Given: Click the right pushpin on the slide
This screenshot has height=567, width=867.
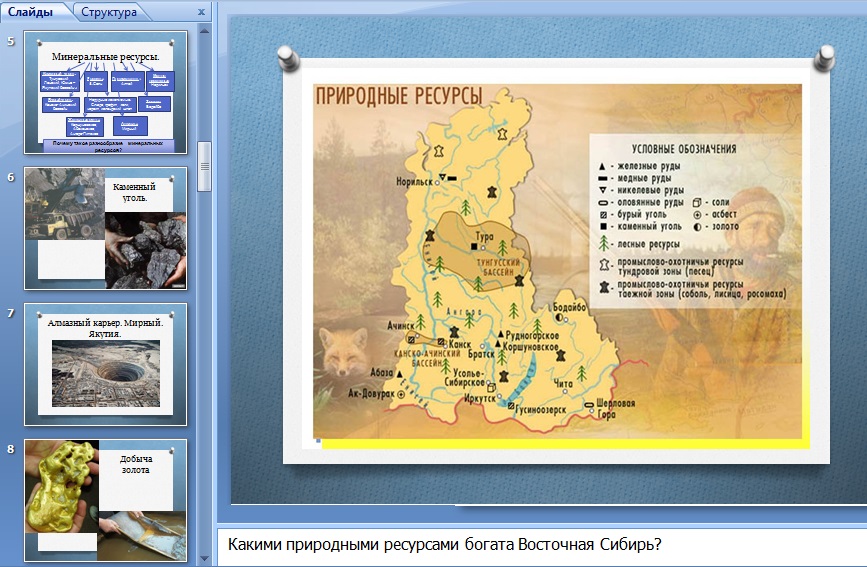Looking at the screenshot, I should pos(824,58).
